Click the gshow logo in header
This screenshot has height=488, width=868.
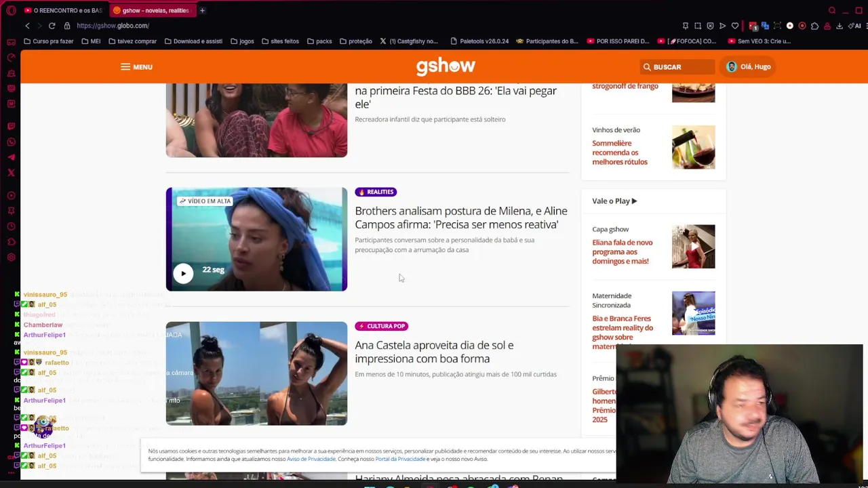[446, 66]
